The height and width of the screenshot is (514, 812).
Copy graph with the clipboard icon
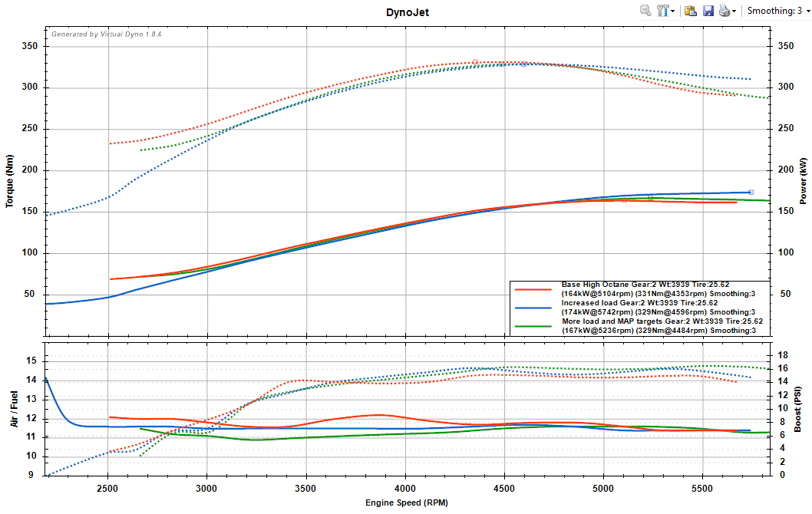tap(690, 10)
